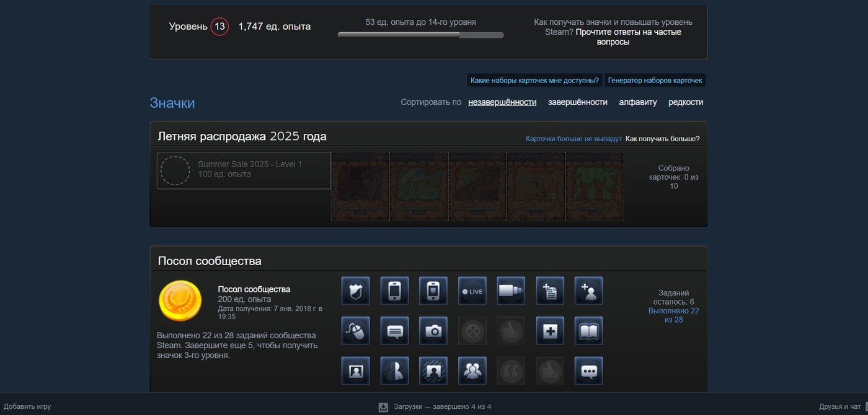Click '53 ед. опыта до 14-го уровня'
This screenshot has height=415, width=868.
421,22
